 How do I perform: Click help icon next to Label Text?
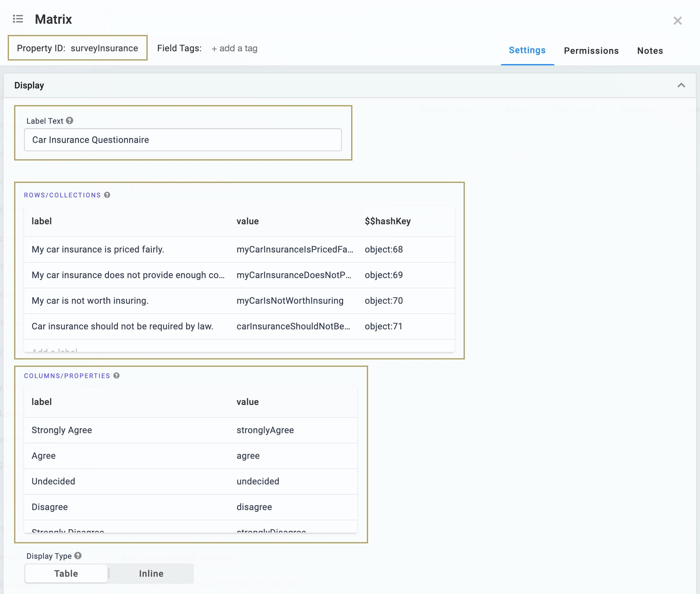click(70, 120)
